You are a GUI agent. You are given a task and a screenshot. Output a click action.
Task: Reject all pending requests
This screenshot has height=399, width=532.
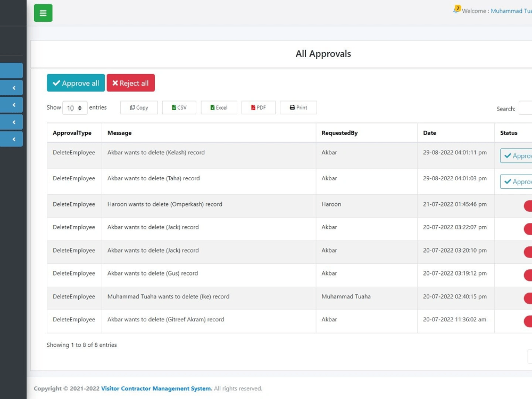tap(131, 83)
